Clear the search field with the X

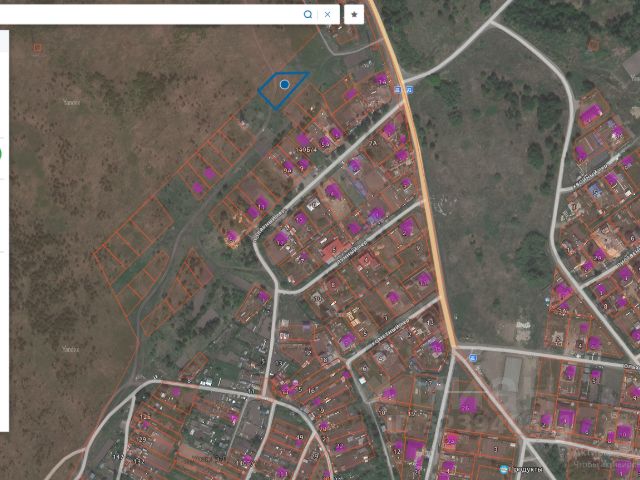click(x=327, y=14)
